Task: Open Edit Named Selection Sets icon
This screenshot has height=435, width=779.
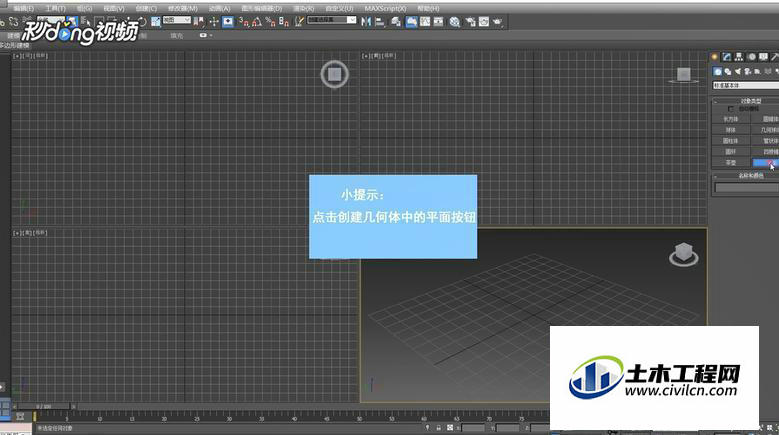Action: (299, 21)
